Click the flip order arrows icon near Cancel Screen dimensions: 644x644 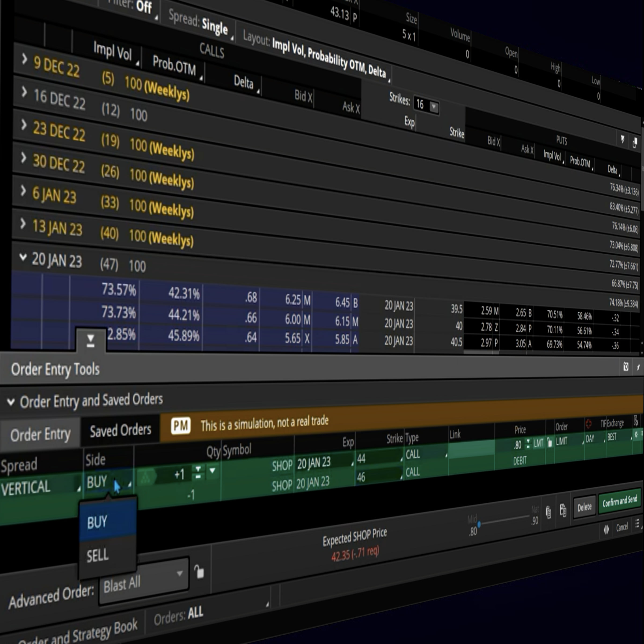click(x=606, y=529)
